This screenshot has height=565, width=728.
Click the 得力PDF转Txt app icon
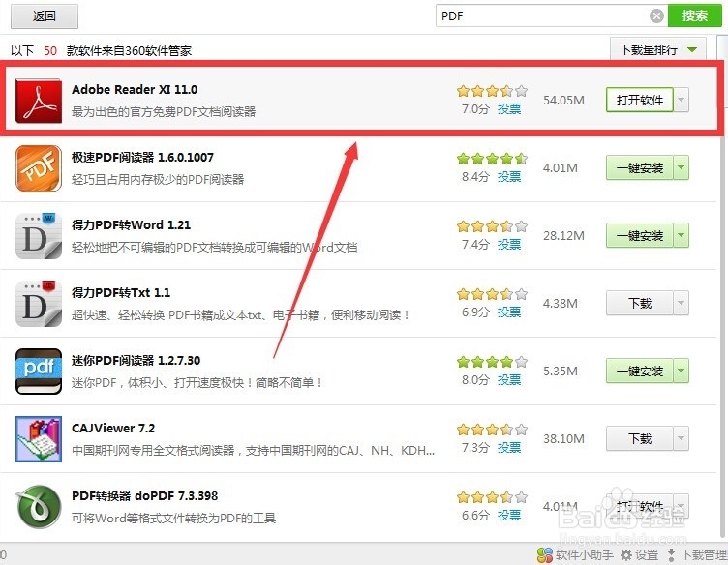(39, 304)
